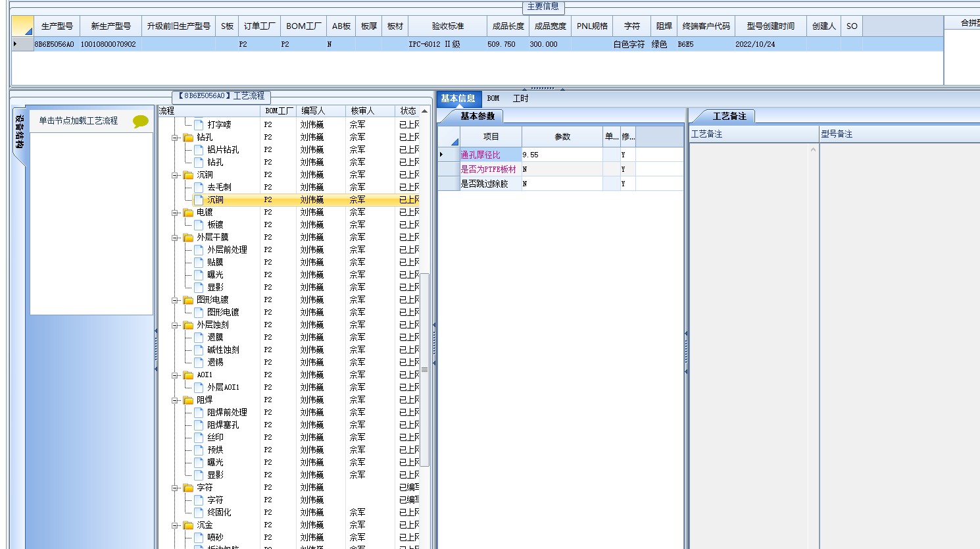
Task: Click the 参数 column header
Action: click(562, 137)
